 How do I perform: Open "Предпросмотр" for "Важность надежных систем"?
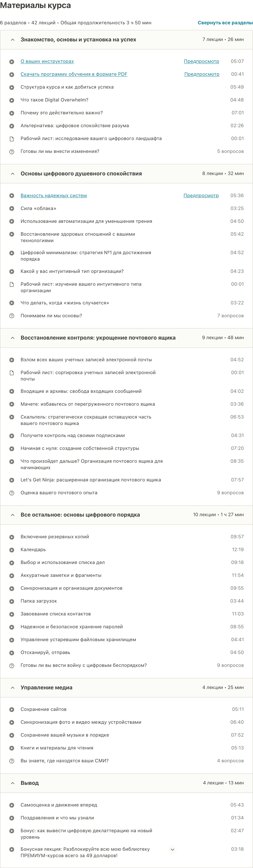(201, 195)
